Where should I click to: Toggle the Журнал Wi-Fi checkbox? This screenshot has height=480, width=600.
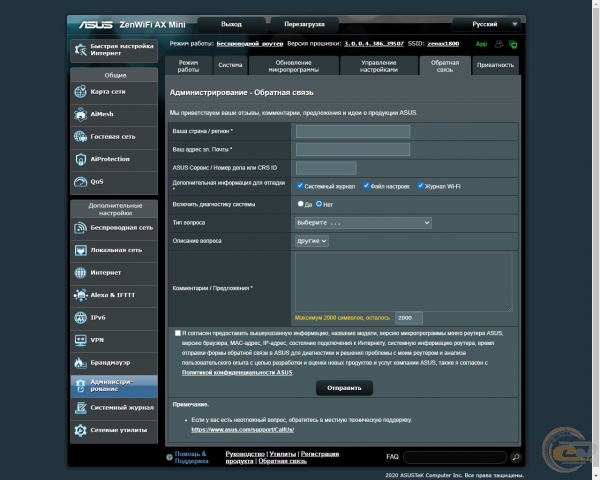coord(421,185)
